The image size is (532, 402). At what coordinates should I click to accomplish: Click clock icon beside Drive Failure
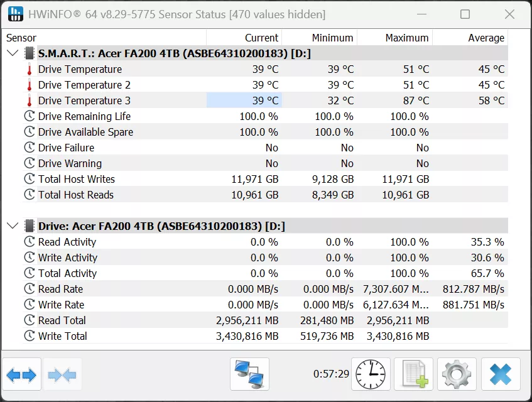(30, 147)
